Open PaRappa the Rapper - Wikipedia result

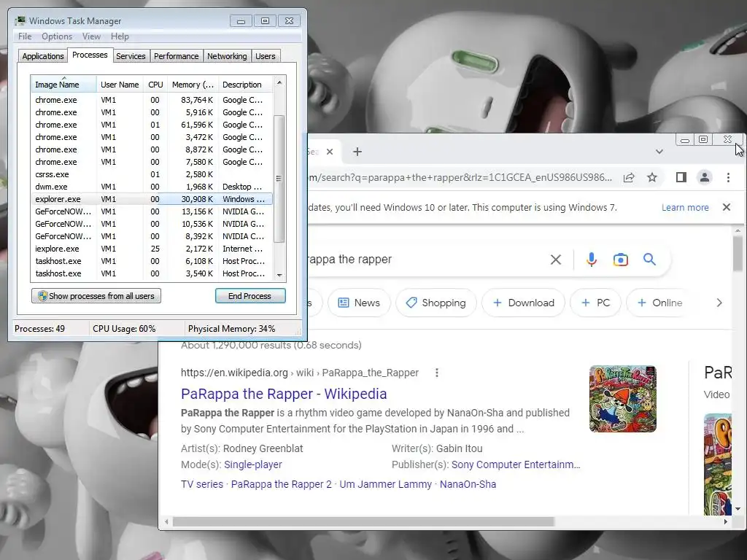[x=284, y=394]
